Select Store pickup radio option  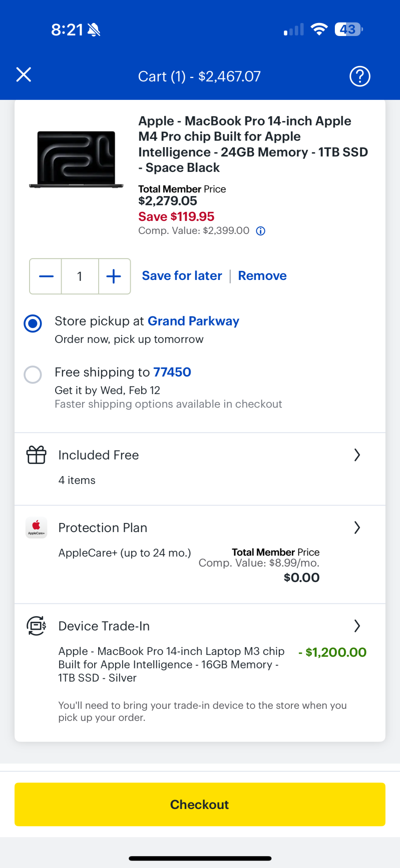[33, 324]
